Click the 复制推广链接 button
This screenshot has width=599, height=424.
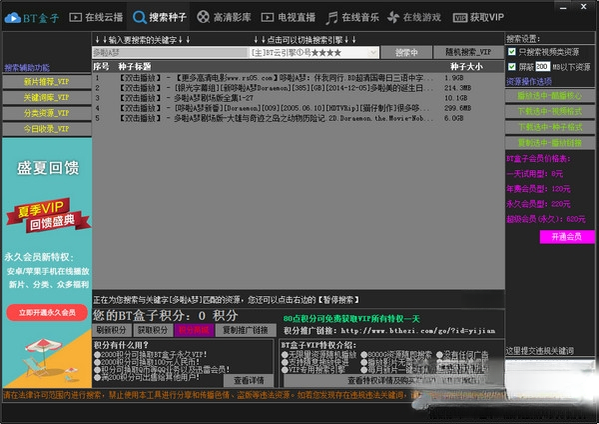[245, 330]
